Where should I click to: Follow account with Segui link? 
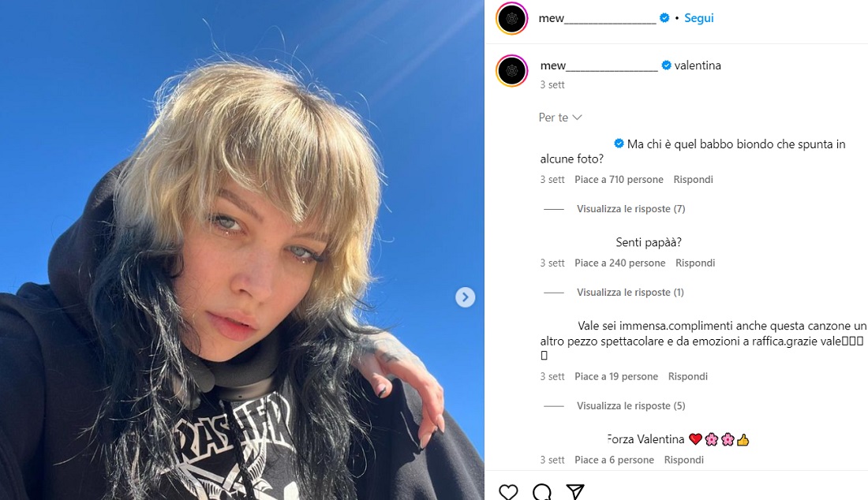pos(698,17)
